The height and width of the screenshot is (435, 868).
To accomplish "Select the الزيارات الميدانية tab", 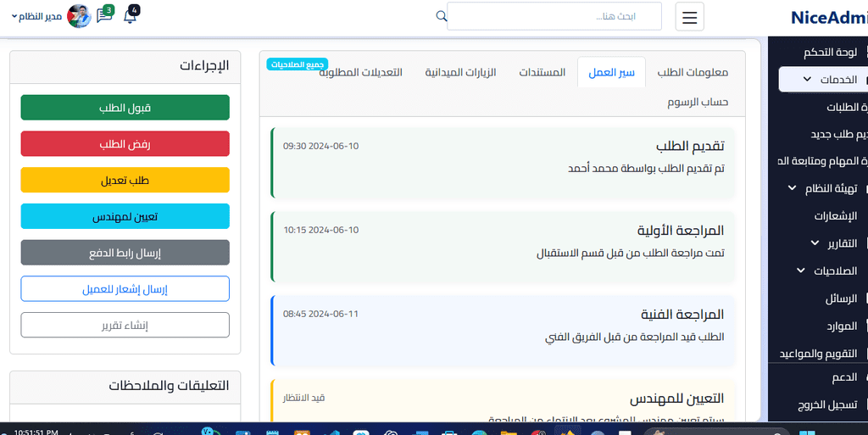I will pyautogui.click(x=460, y=73).
